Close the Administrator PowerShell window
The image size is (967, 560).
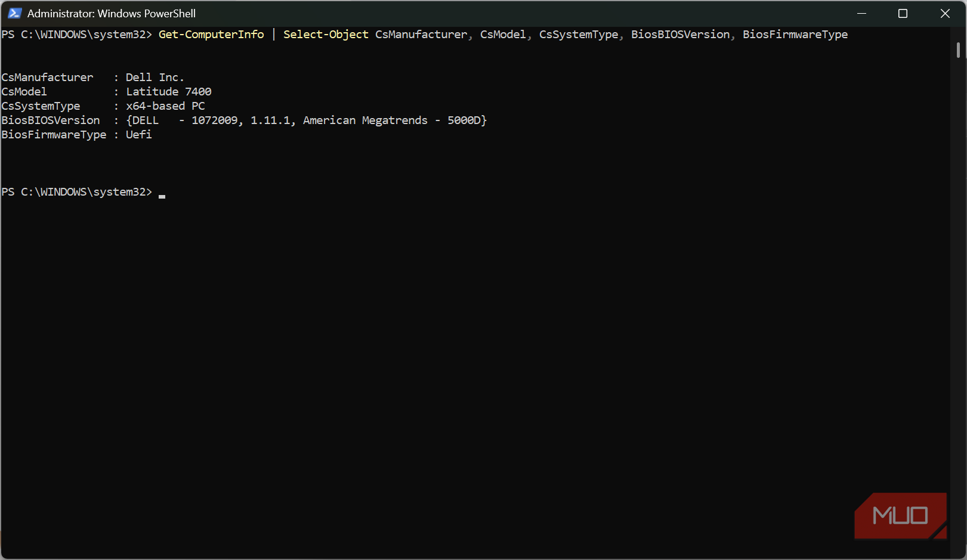[945, 13]
